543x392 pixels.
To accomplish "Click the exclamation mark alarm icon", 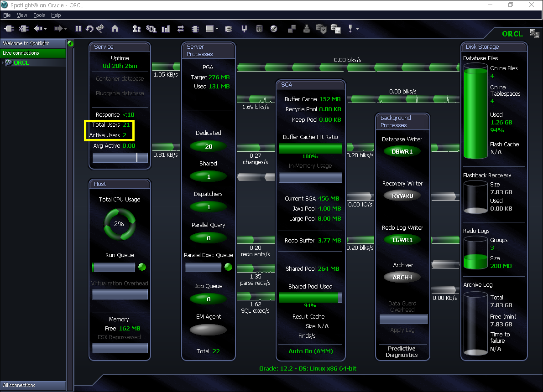I will tap(350, 29).
